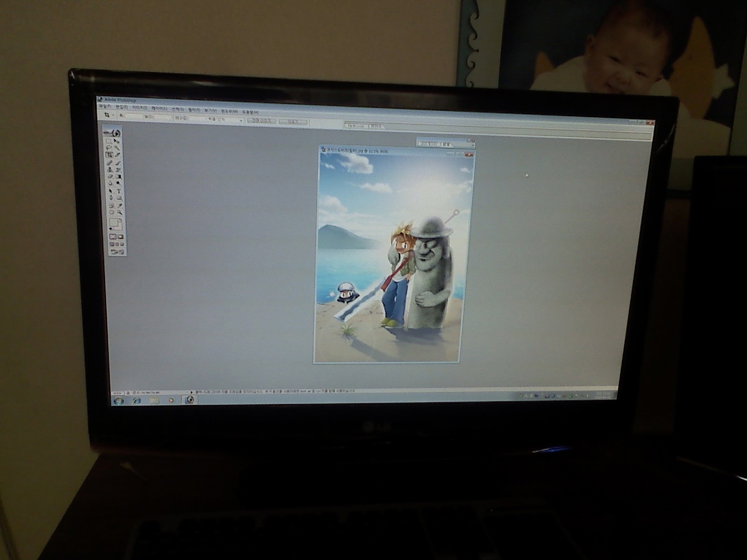Open File Browser tab in palette well
The image size is (747, 560).
pos(356,126)
